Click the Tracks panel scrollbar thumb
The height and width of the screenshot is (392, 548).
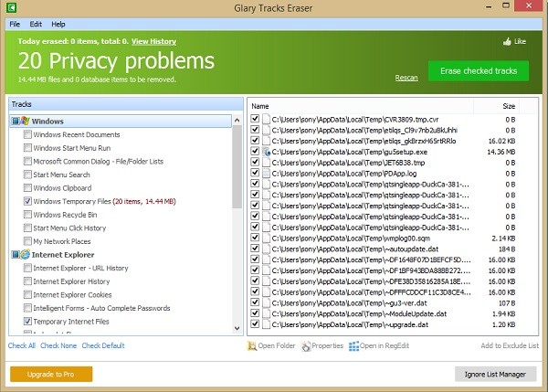click(237, 167)
